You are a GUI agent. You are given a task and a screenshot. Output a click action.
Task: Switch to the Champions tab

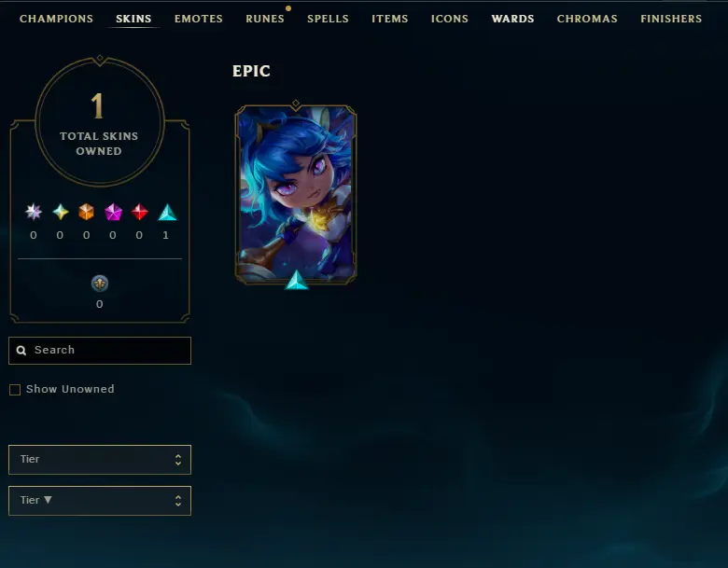[56, 19]
